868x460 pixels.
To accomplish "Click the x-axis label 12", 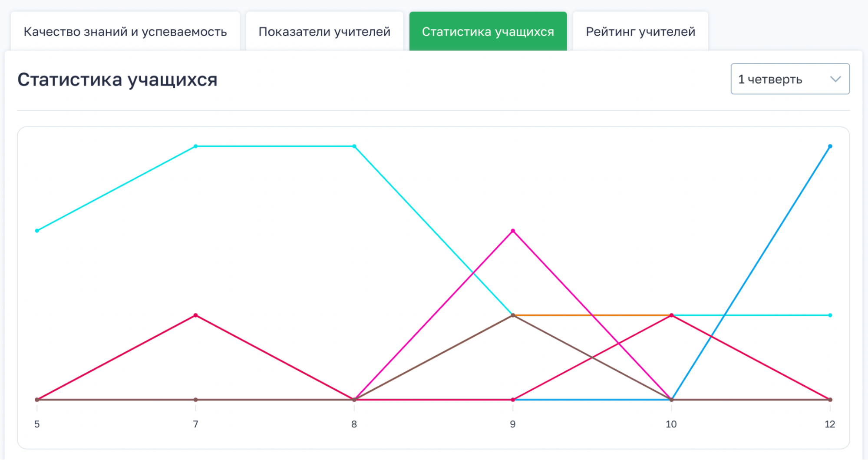I will point(830,424).
